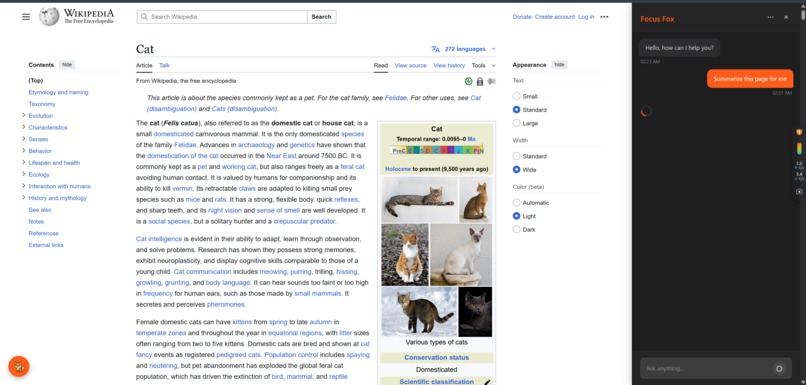Open the View history tab
The width and height of the screenshot is (806, 385).
pyautogui.click(x=449, y=65)
